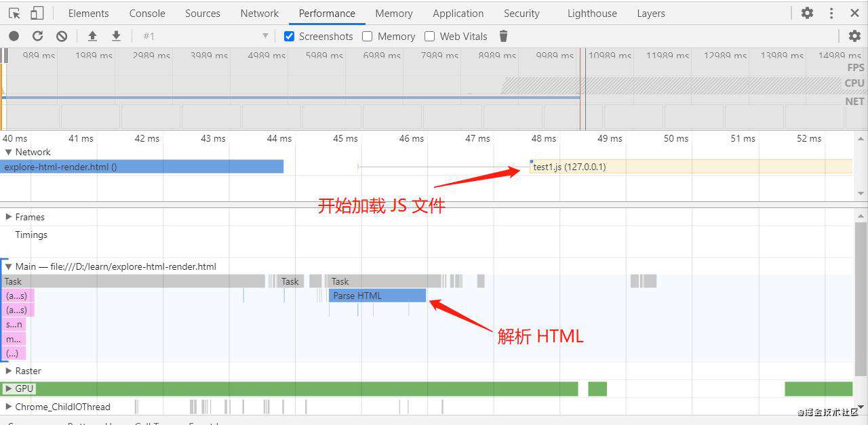Toggle the device toolbar icon
Viewport: 868px width, 425px height.
(x=37, y=13)
